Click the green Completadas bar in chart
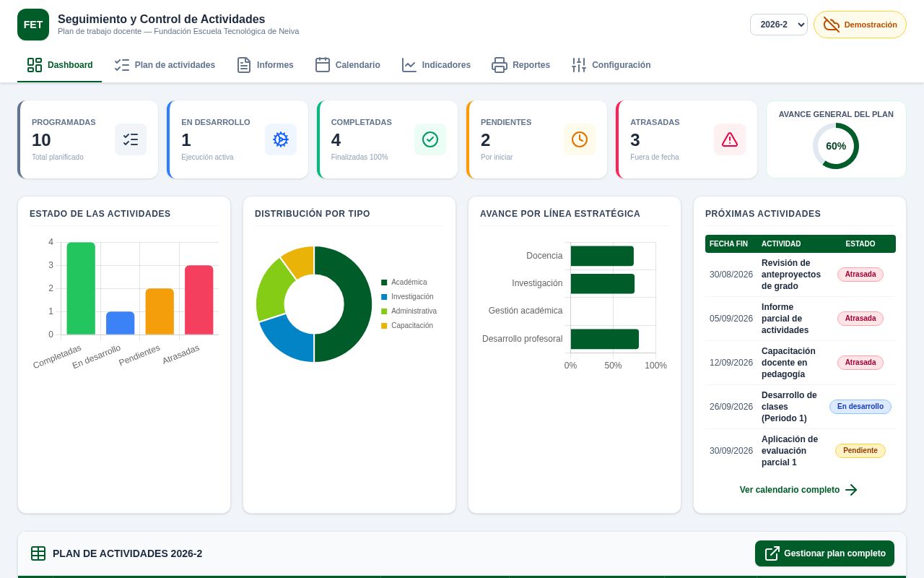The image size is (924, 578). [x=81, y=288]
